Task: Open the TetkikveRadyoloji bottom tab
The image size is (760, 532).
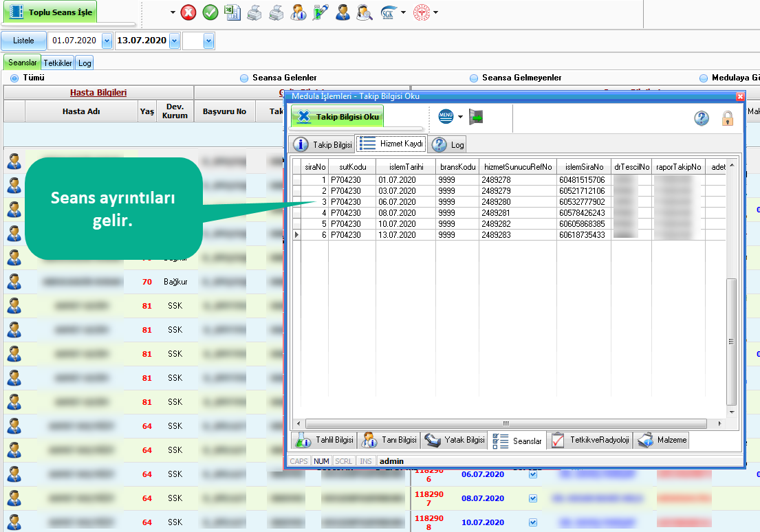Action: click(590, 440)
